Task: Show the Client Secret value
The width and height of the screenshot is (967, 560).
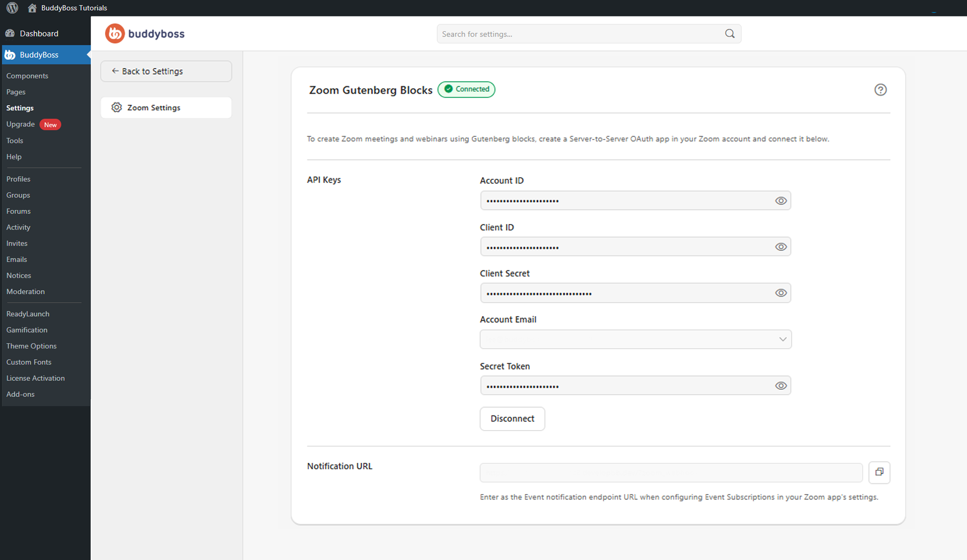Action: coord(781,293)
